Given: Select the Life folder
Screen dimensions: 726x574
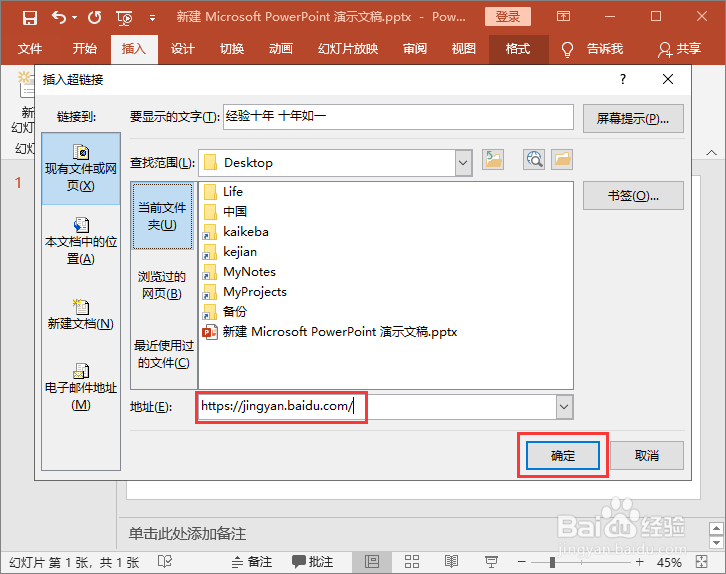Looking at the screenshot, I should pos(223,192).
